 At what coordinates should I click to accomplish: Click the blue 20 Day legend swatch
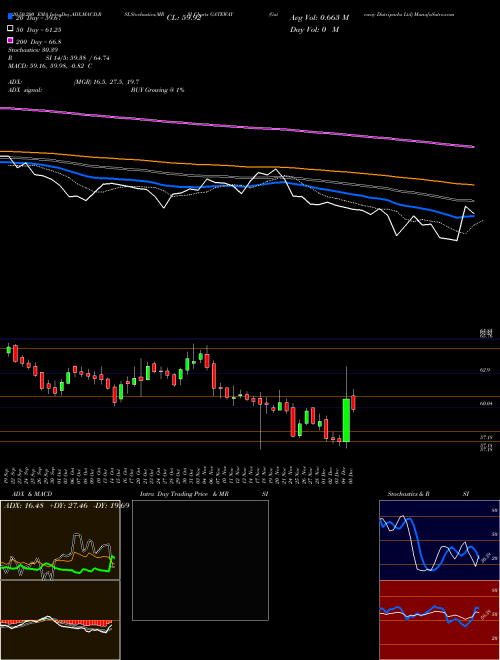click(10, 17)
